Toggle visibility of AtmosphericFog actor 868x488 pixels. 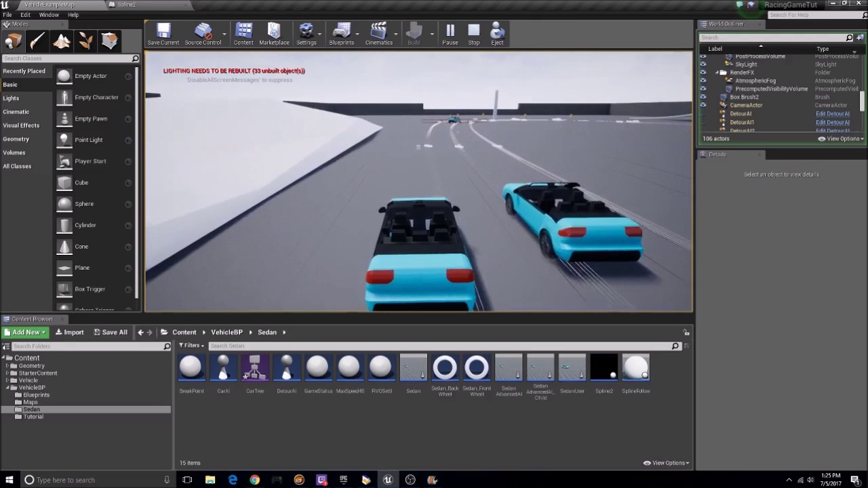coord(703,81)
